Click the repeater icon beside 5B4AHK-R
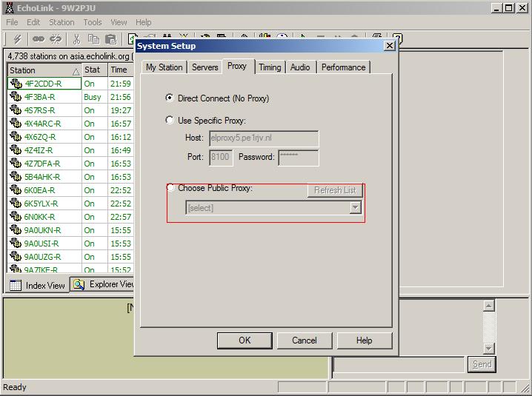This screenshot has height=396, width=532. [16, 177]
